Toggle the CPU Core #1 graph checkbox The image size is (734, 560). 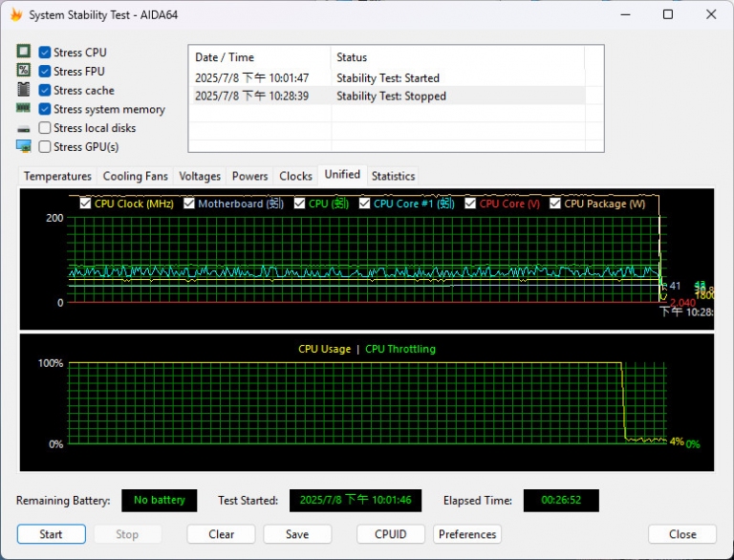pyautogui.click(x=365, y=204)
